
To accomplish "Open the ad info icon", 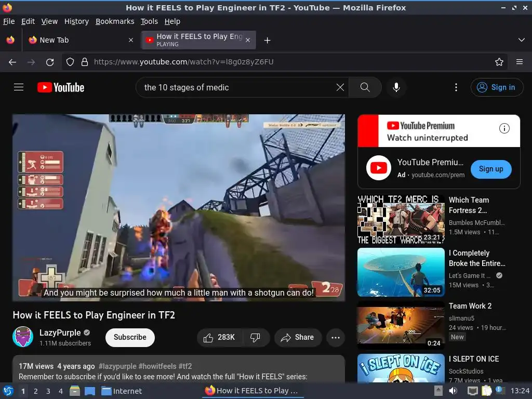I will click(x=504, y=128).
